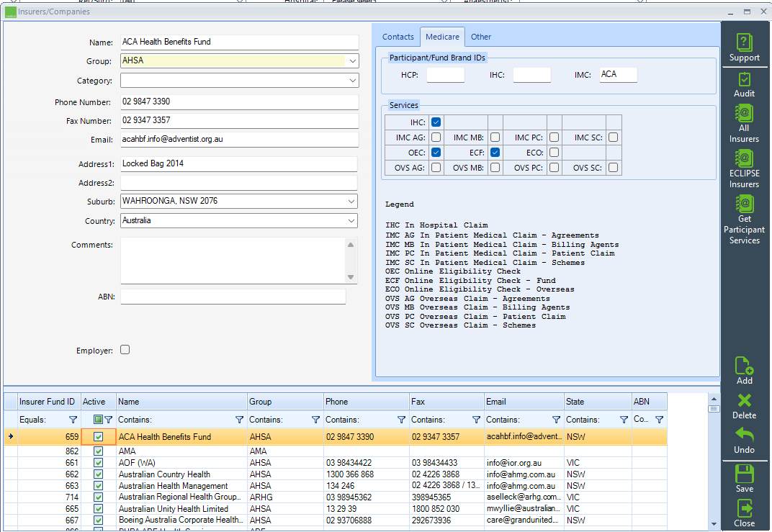The image size is (772, 532).
Task: Select the Boeing Australia Corporate Health row
Action: point(336,520)
